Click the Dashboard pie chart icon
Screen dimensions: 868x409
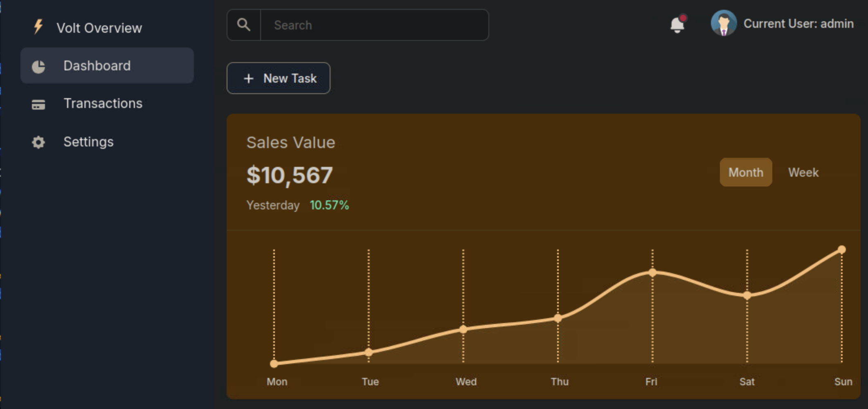(38, 66)
